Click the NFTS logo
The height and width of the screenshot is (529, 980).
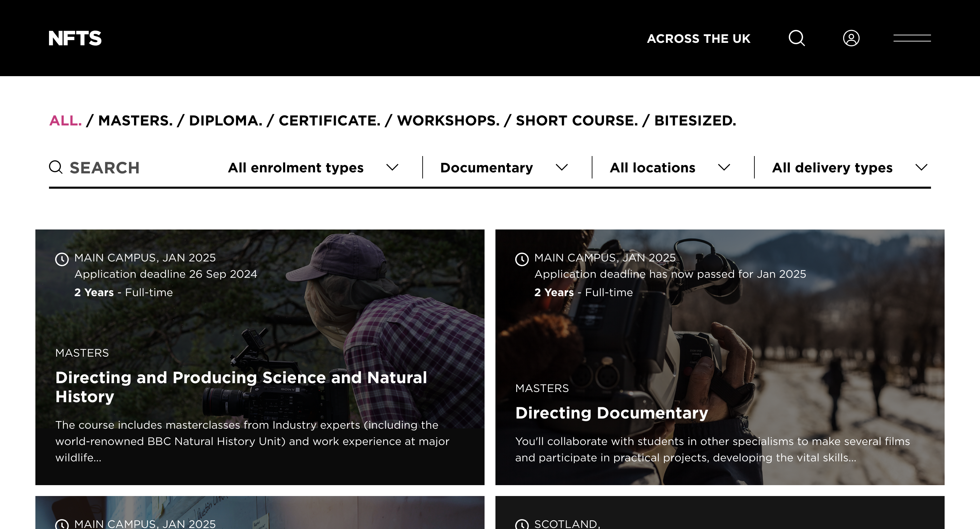(75, 38)
